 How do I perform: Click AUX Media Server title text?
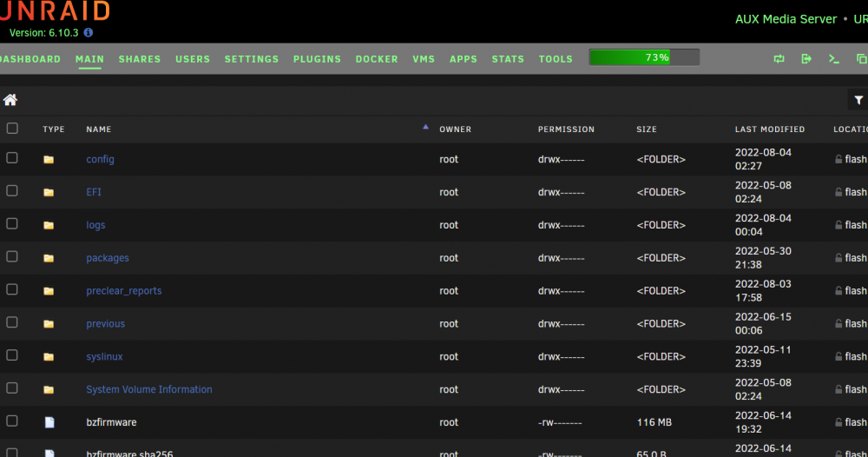tap(786, 19)
